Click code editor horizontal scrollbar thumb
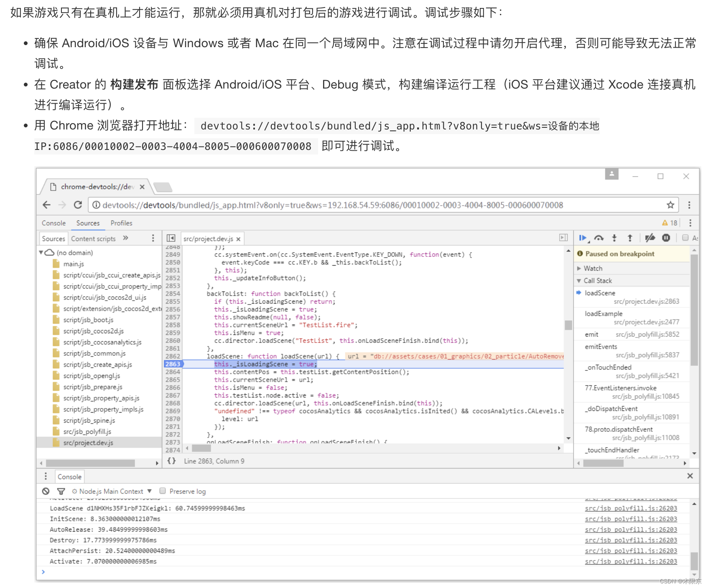This screenshot has height=588, width=708. click(201, 448)
